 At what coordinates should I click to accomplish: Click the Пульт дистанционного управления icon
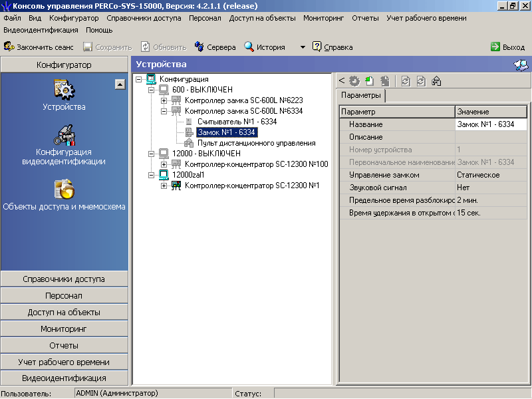189,143
